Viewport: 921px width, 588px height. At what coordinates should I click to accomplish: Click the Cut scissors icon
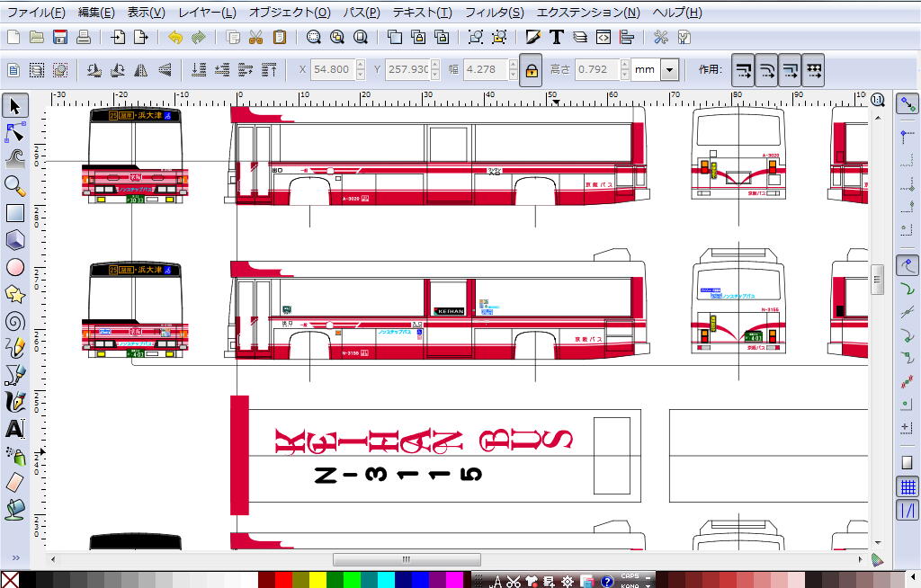pyautogui.click(x=256, y=38)
